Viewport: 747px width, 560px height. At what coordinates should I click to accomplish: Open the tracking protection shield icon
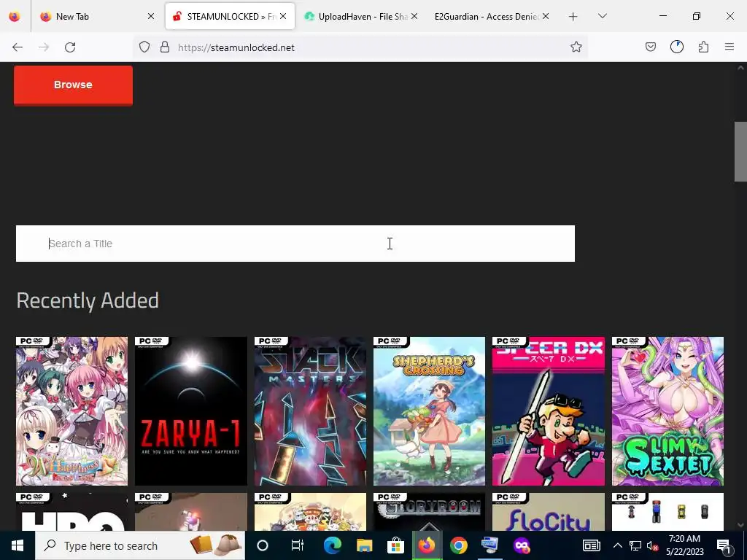[144, 47]
